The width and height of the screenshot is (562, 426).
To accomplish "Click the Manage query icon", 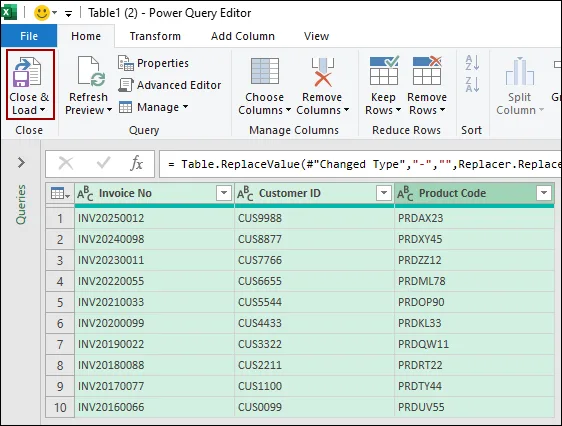I will point(125,107).
